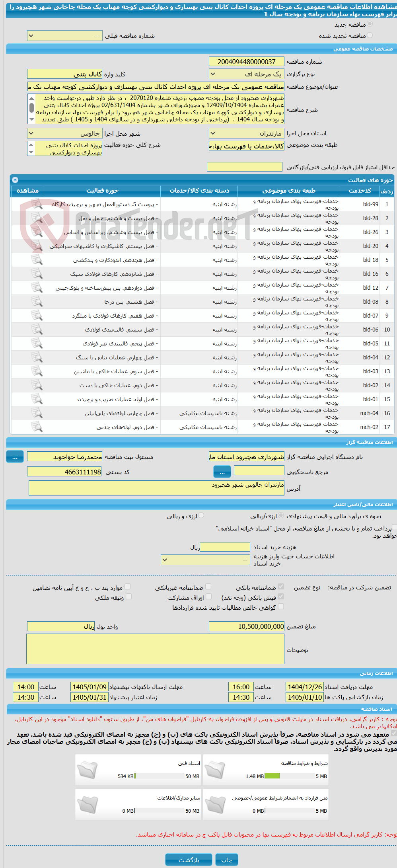Open view icon for row bld-03

37,371
